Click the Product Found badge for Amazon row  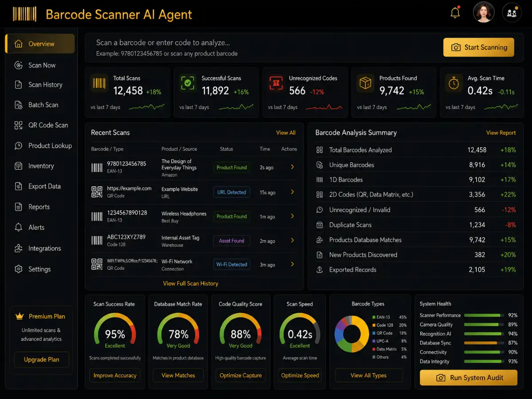point(231,168)
